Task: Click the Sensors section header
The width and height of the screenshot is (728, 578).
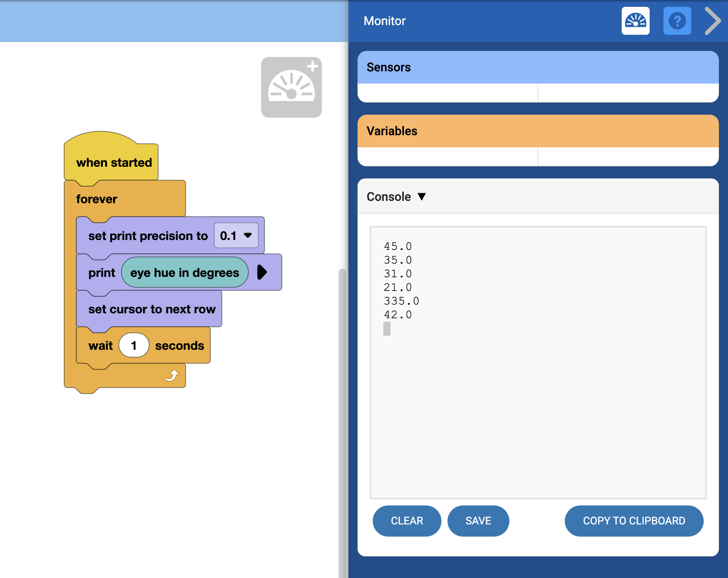Action: 538,67
